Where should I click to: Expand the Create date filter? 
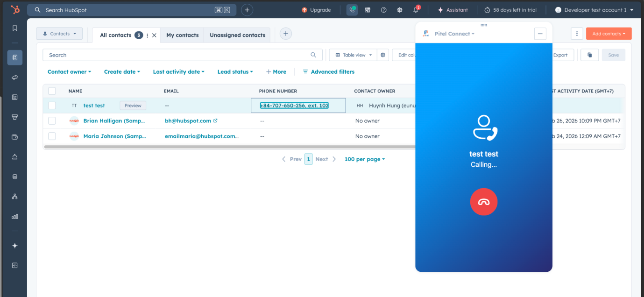click(122, 72)
